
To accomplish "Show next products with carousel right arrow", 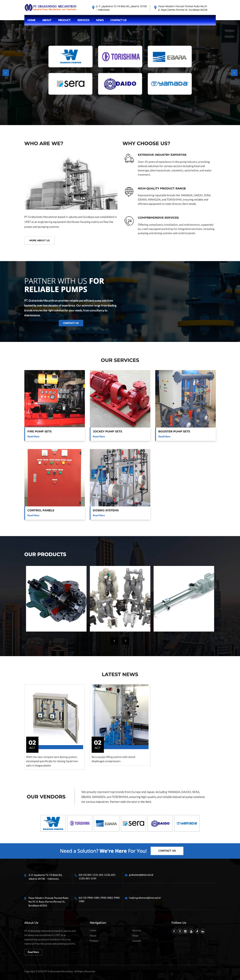I will click(x=126, y=641).
